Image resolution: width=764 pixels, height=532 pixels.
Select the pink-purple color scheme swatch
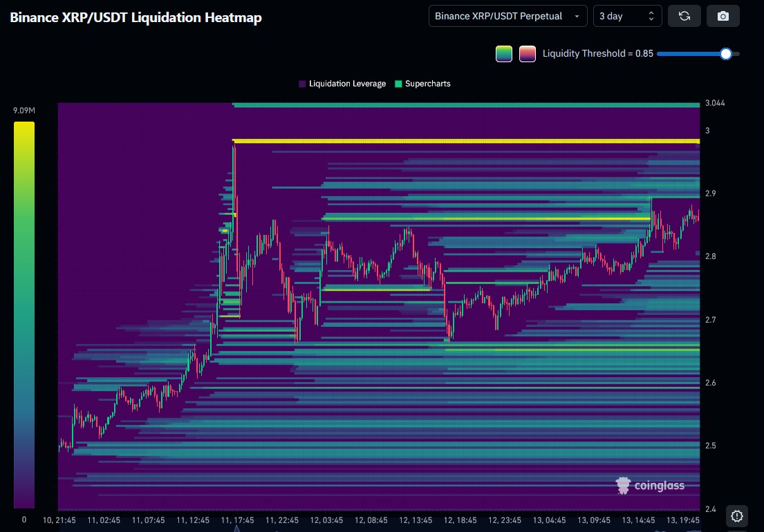[x=528, y=53]
